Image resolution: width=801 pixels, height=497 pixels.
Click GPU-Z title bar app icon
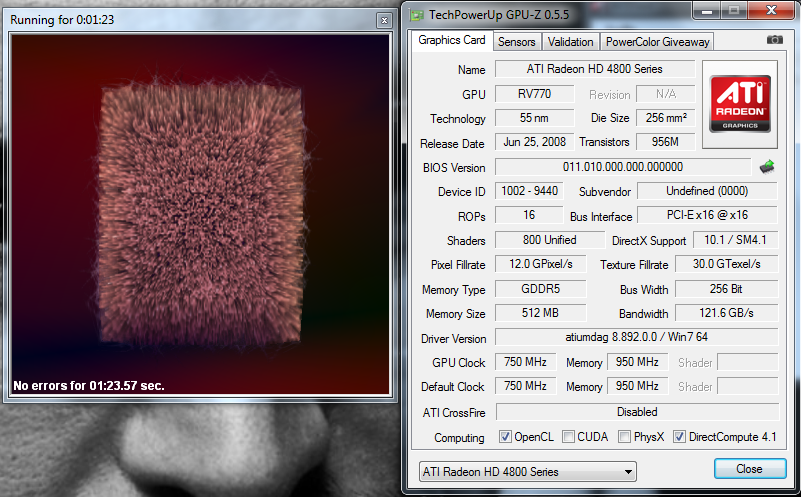pos(417,15)
